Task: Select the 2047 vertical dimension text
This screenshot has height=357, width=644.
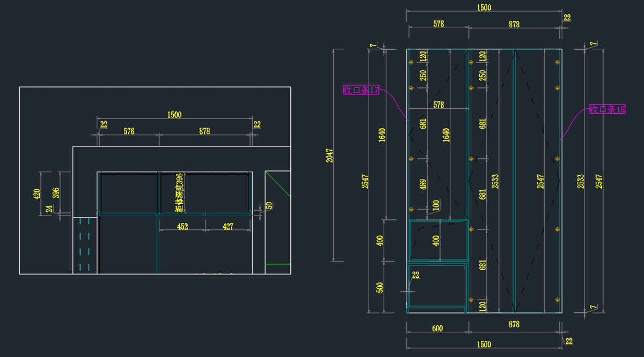Action: coord(330,155)
